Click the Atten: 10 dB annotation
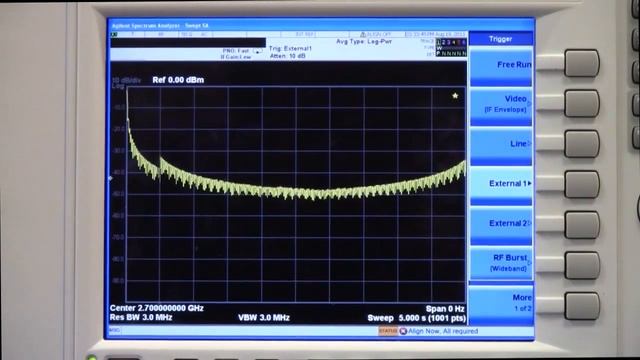Screen dimensions: 640x360 [x=287, y=56]
